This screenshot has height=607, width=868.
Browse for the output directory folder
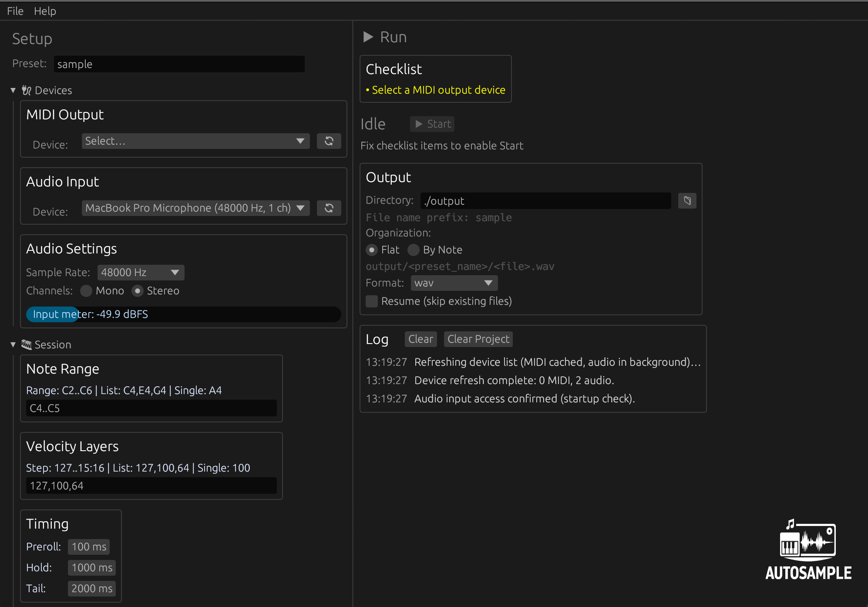(x=687, y=201)
